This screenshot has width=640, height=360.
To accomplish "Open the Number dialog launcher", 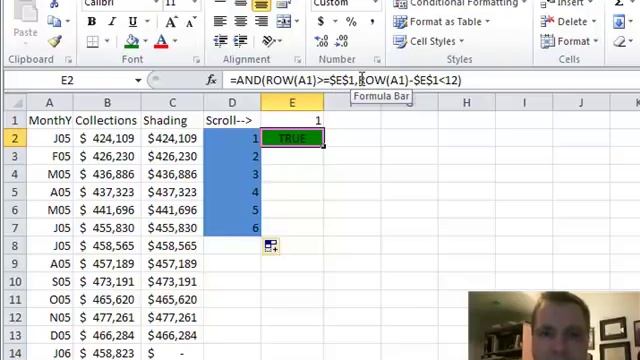I will tap(377, 60).
